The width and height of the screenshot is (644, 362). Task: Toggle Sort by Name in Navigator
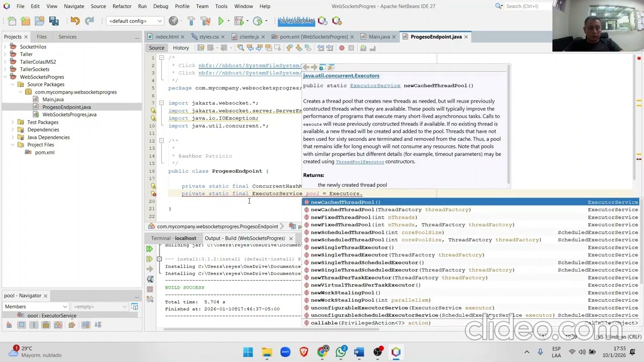[86, 325]
